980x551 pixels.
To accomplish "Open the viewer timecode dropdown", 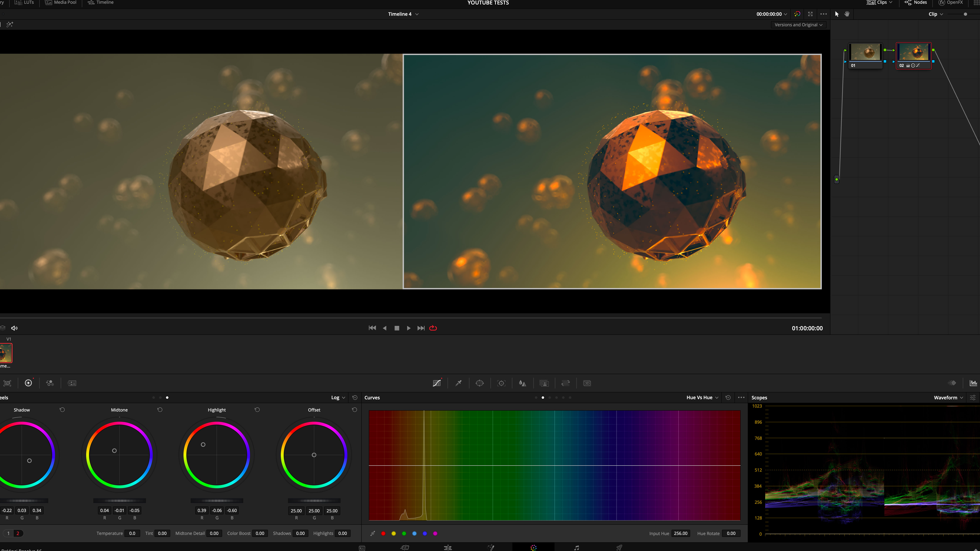I will (x=772, y=14).
